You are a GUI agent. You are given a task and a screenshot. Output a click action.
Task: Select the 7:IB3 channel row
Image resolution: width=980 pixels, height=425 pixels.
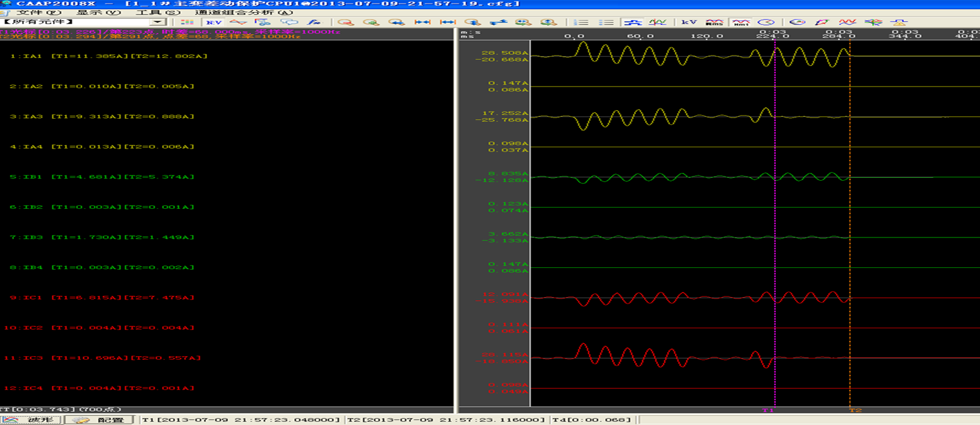tap(102, 237)
